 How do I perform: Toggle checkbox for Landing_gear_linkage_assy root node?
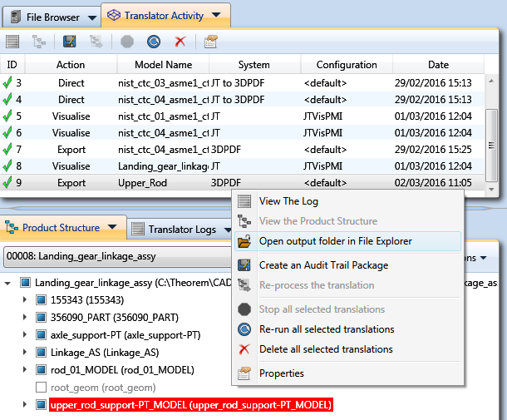[x=25, y=283]
